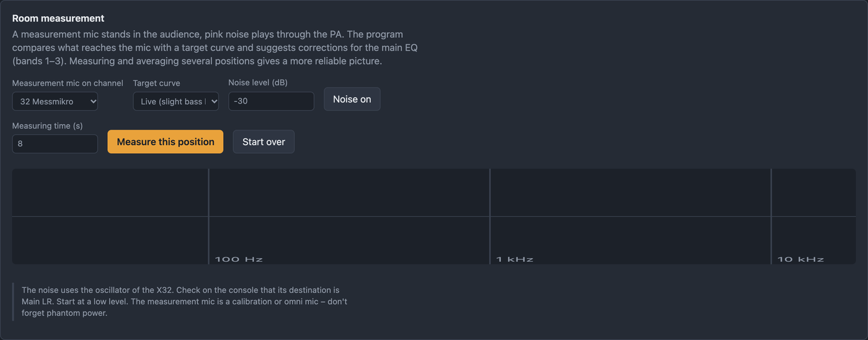
Task: Reset measurements with Start over
Action: click(x=263, y=141)
